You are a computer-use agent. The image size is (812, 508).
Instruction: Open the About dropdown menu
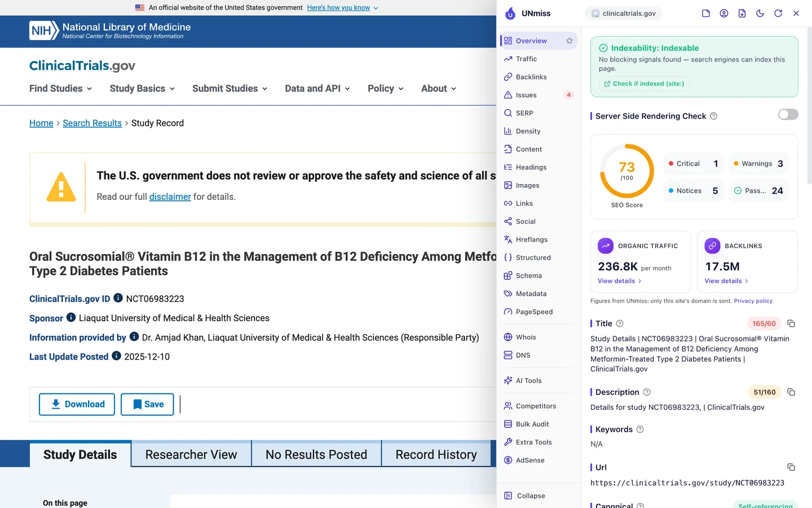[x=439, y=89]
